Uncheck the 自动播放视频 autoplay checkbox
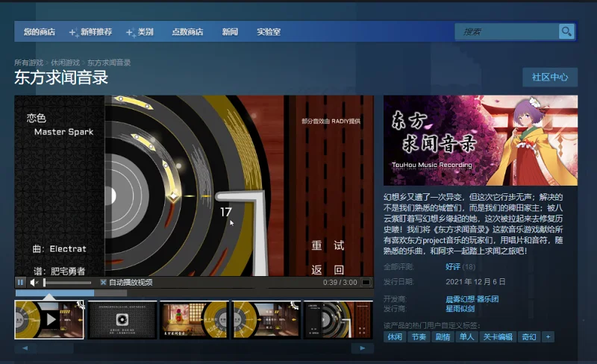 point(103,282)
